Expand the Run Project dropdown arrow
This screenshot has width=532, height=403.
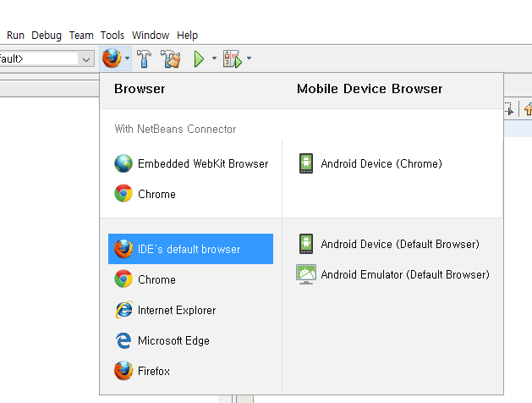(214, 58)
